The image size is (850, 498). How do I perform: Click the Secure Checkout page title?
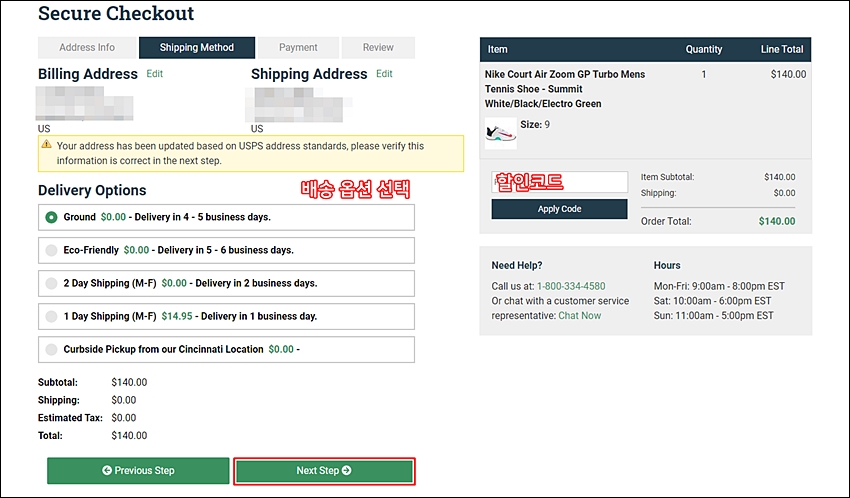click(x=116, y=14)
